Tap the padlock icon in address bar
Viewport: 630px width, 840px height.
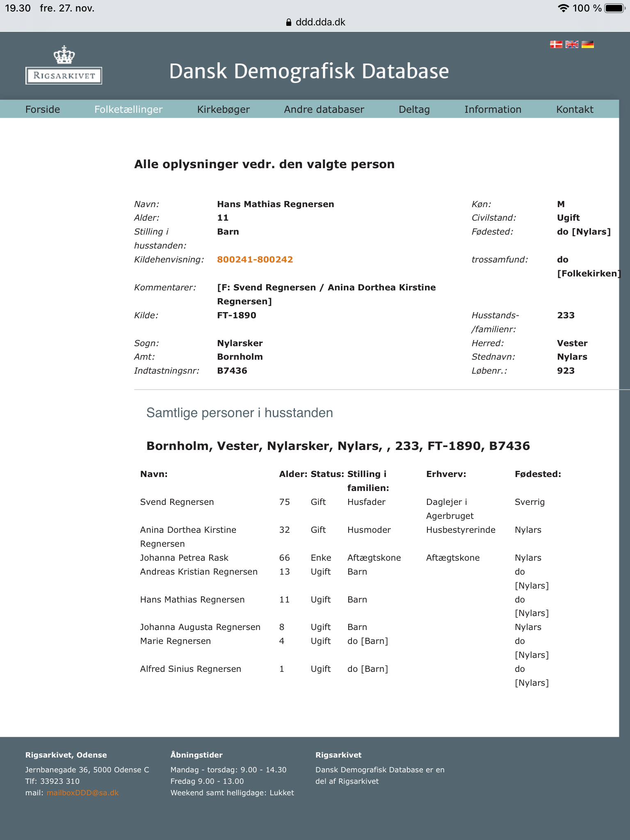click(x=289, y=23)
